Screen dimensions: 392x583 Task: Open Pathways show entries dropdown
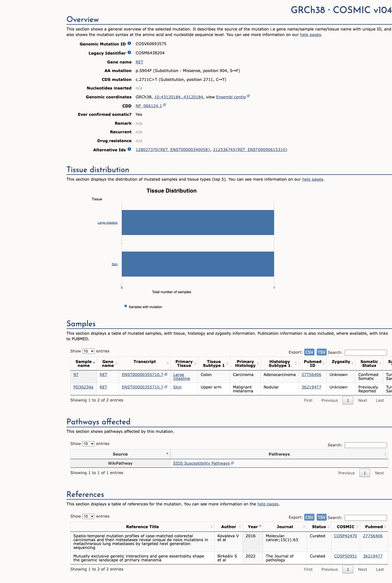[88, 444]
